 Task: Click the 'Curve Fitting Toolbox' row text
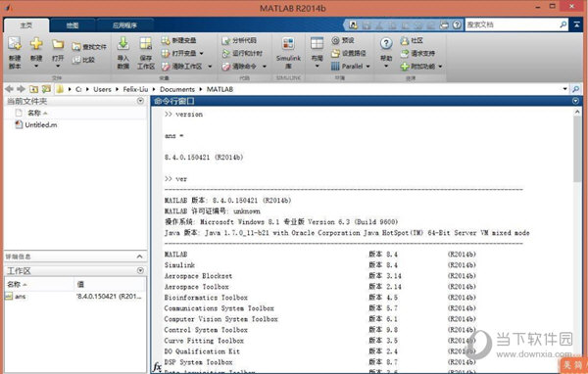pos(204,341)
